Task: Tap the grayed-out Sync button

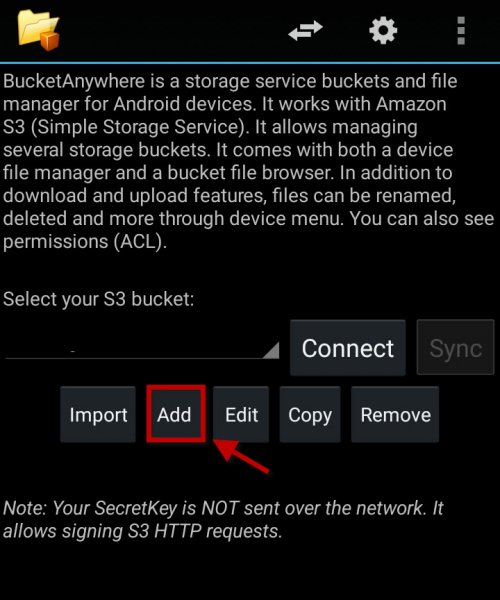Action: (455, 347)
